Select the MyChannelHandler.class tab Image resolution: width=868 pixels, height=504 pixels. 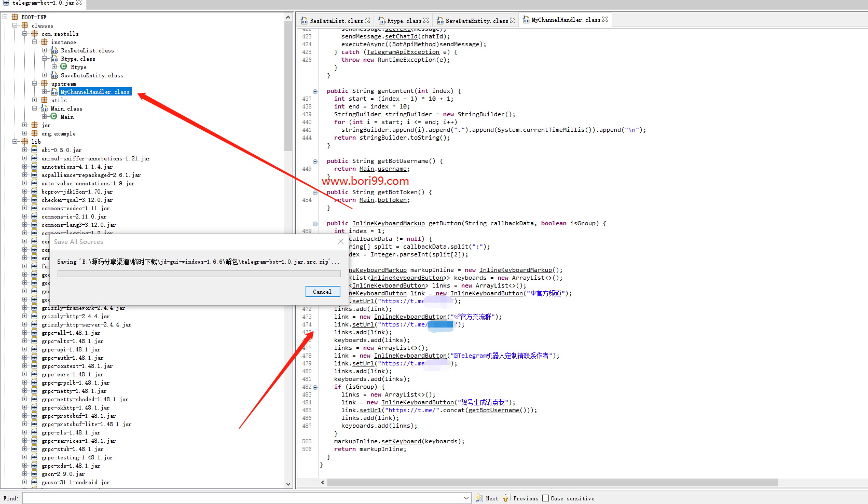point(566,20)
